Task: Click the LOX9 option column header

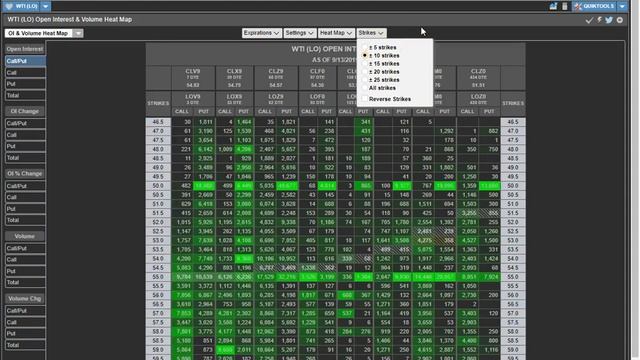Action: click(x=234, y=99)
